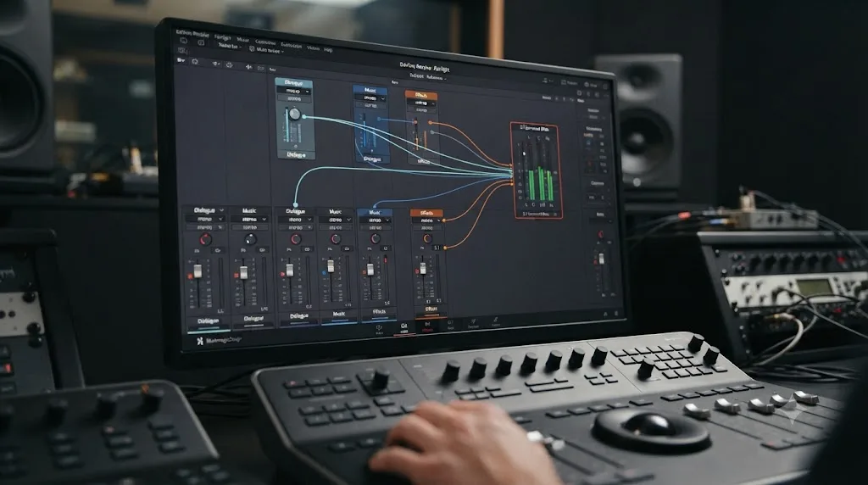Toggle the red button beside second Dialogue strip fader
Viewport: 868px width, 485px height.
pos(283,274)
